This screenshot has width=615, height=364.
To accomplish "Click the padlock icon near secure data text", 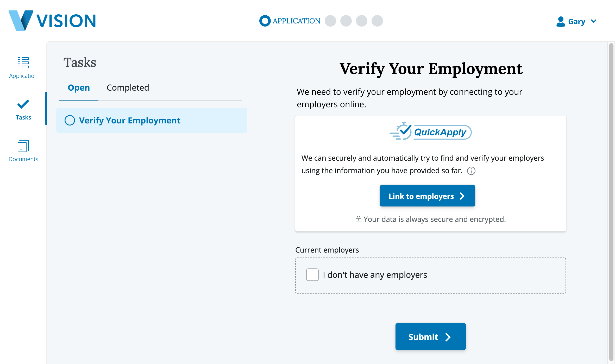I will pyautogui.click(x=358, y=219).
